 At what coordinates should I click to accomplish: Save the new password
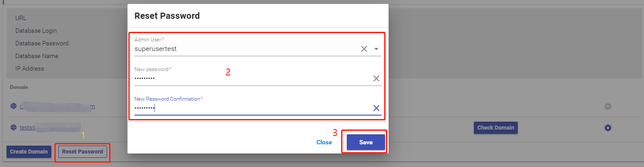[x=366, y=142]
